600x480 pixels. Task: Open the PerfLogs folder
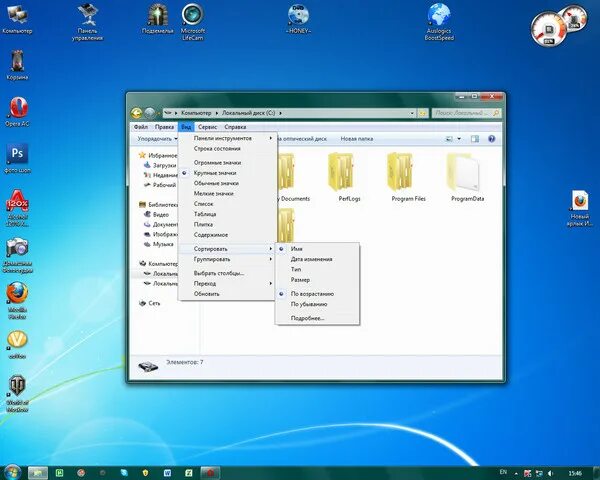349,178
